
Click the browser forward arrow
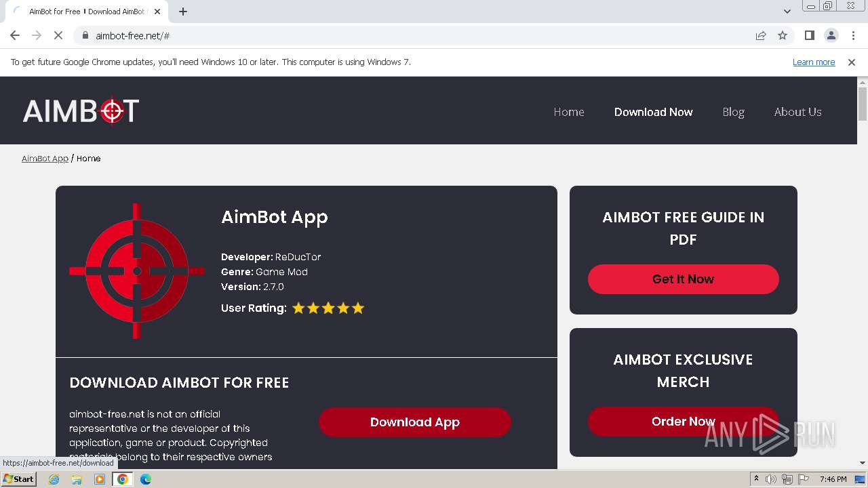(37, 35)
